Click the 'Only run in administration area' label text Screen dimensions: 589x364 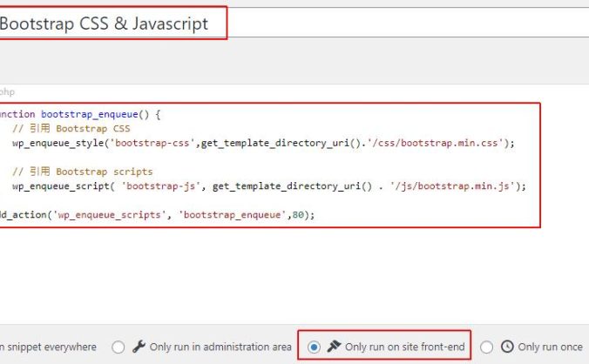[220, 347]
